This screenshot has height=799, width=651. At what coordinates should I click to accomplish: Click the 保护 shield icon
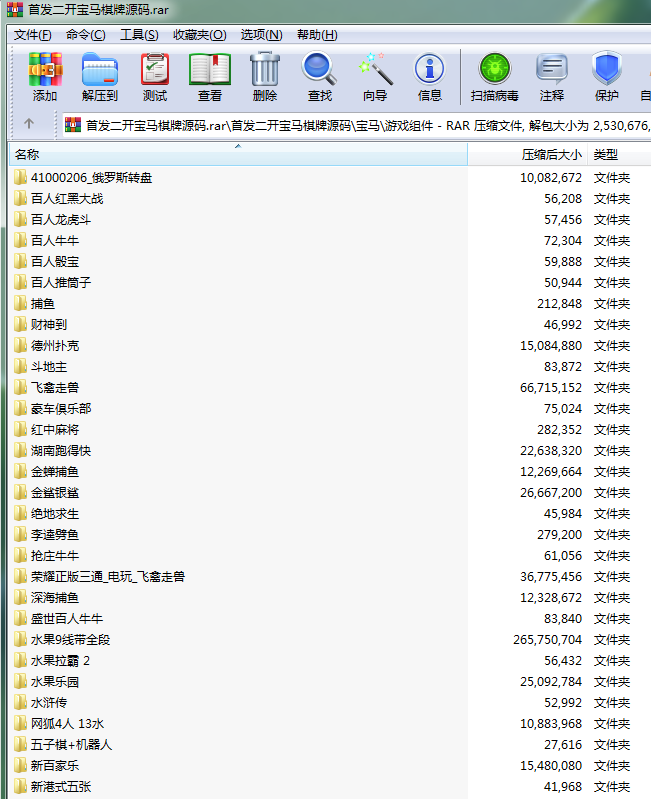607,76
